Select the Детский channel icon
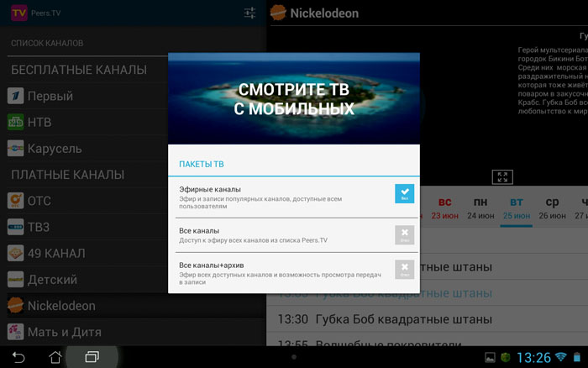588x368 pixels. (x=15, y=280)
